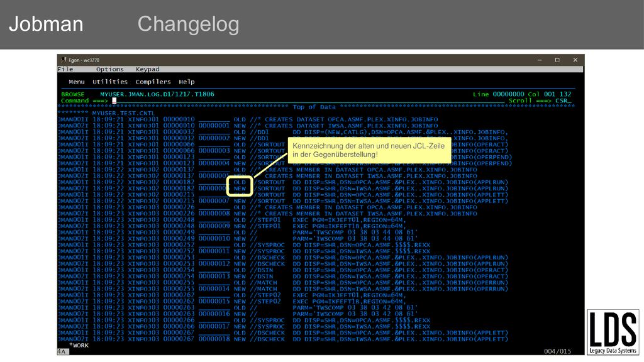Click NEW line CREATES DATASET IWSA.ASMF.PLEX.XINFO.JOBINFO
Image resolution: width=644 pixels, height=362 pixels.
coord(248,126)
